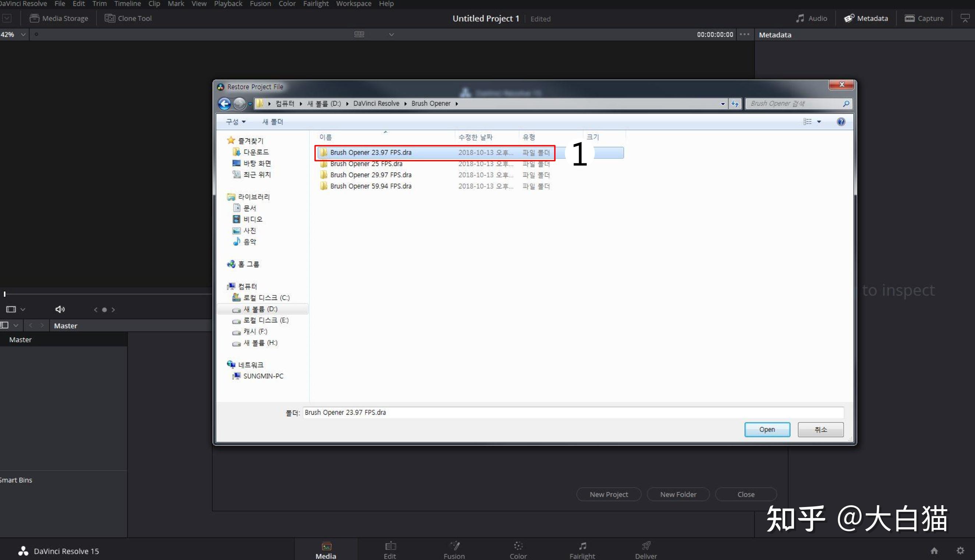Click the Open button in dialog
The width and height of the screenshot is (975, 560).
(767, 430)
